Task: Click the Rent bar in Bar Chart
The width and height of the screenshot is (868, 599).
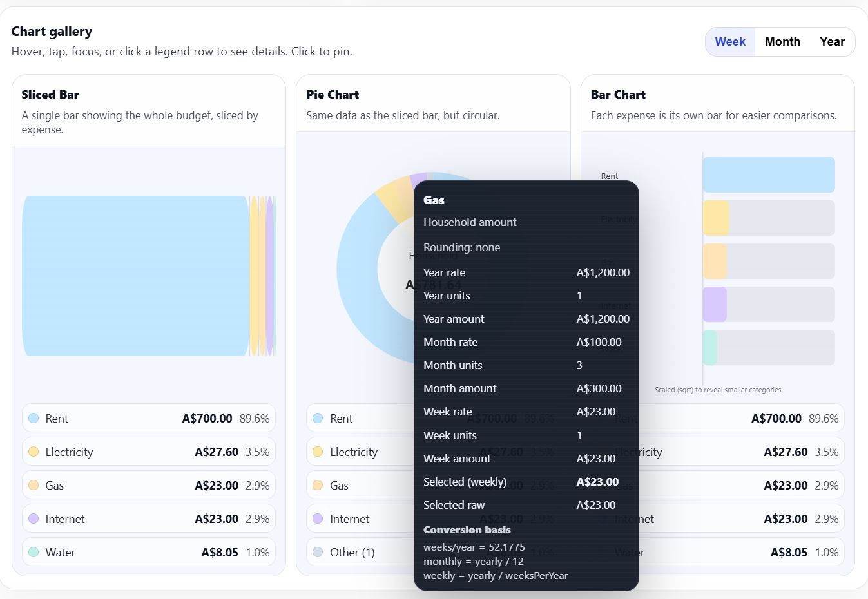Action: click(768, 175)
